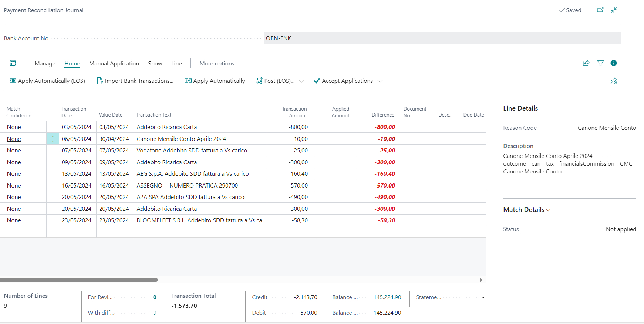Collapse the page with arrows icon
This screenshot has height=324, width=644.
614,10
